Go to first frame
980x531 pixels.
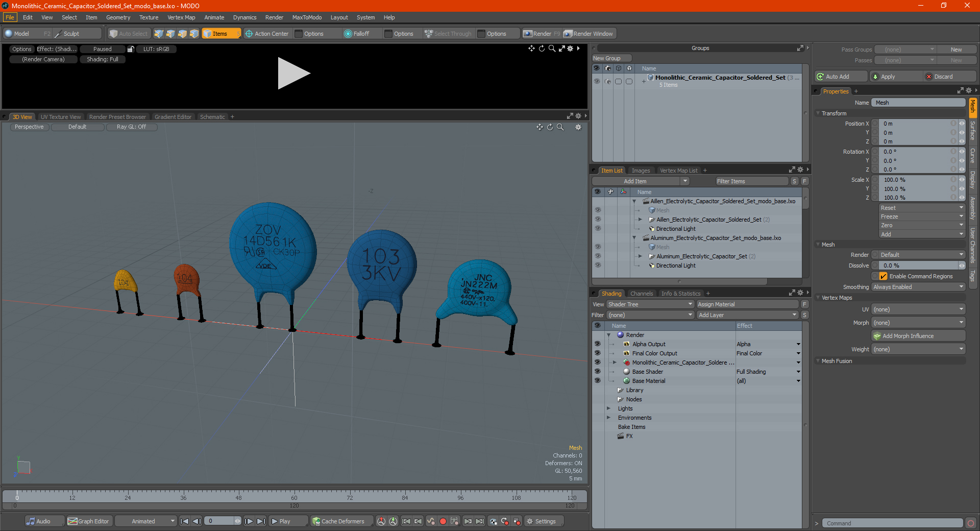[185, 521]
